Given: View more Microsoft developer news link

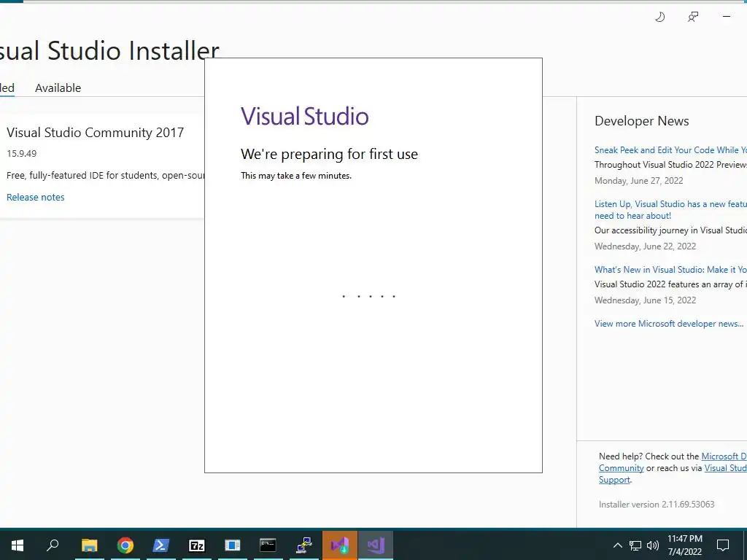Looking at the screenshot, I should point(669,323).
